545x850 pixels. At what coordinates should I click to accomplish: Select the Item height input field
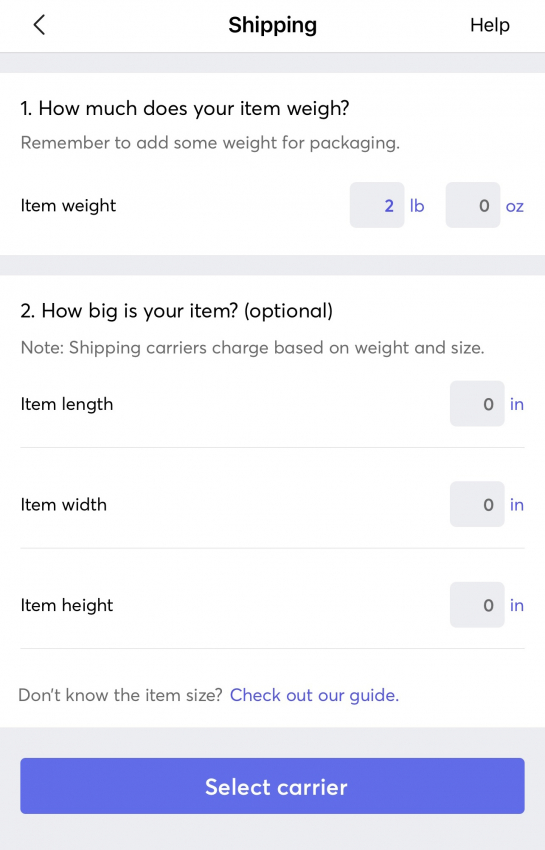click(477, 604)
